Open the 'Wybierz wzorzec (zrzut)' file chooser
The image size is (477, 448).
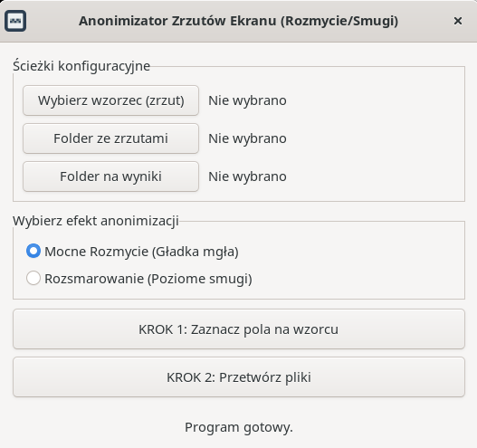110,100
